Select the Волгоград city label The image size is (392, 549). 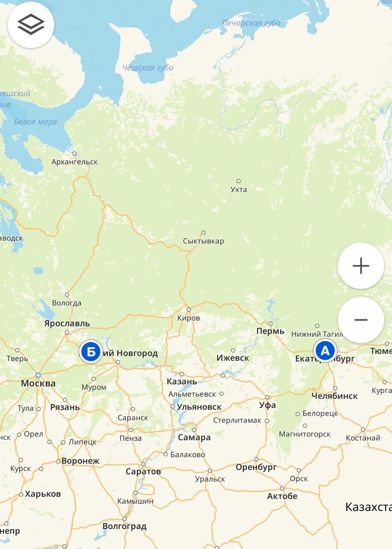[124, 526]
